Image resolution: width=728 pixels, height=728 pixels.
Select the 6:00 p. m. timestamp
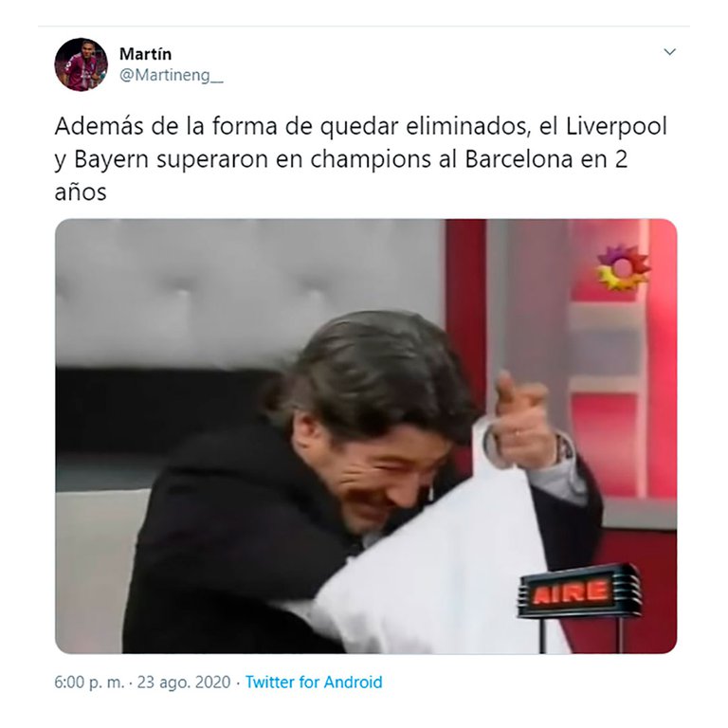point(90,682)
